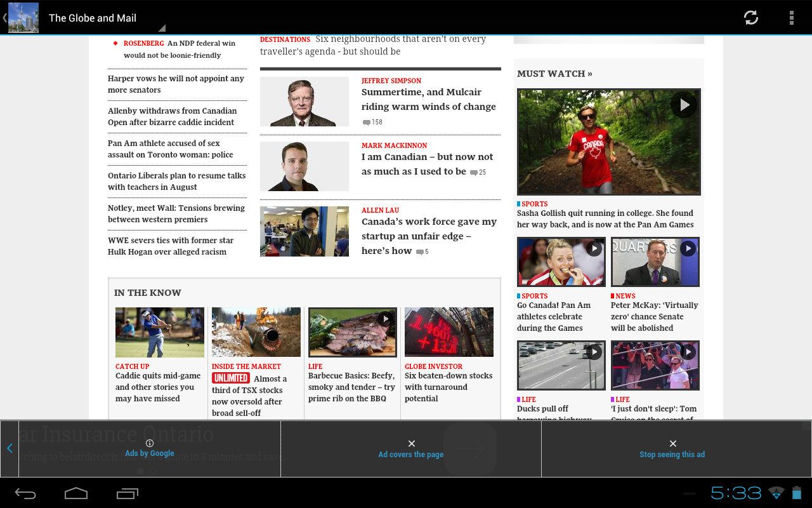812x508 pixels.
Task: Open the MUST WATCH » section
Action: [554, 74]
